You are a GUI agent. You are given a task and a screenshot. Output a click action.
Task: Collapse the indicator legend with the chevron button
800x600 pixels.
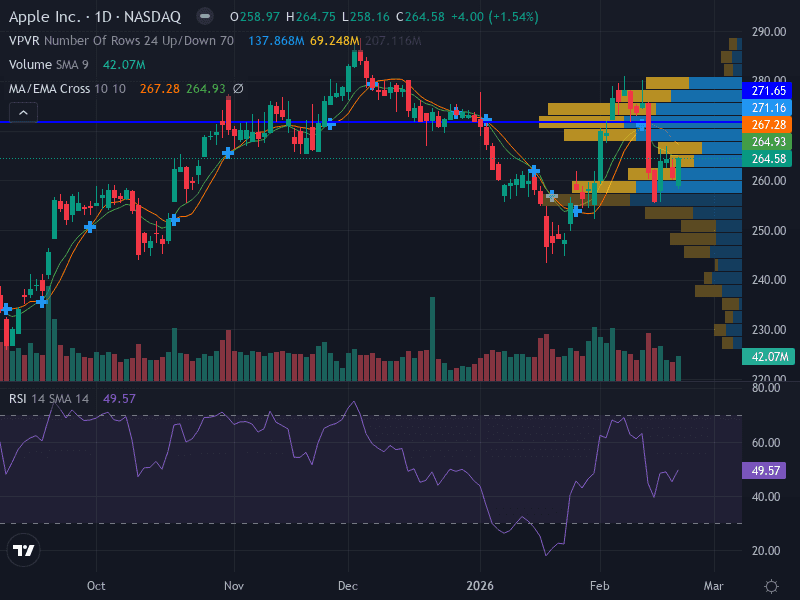[x=23, y=113]
